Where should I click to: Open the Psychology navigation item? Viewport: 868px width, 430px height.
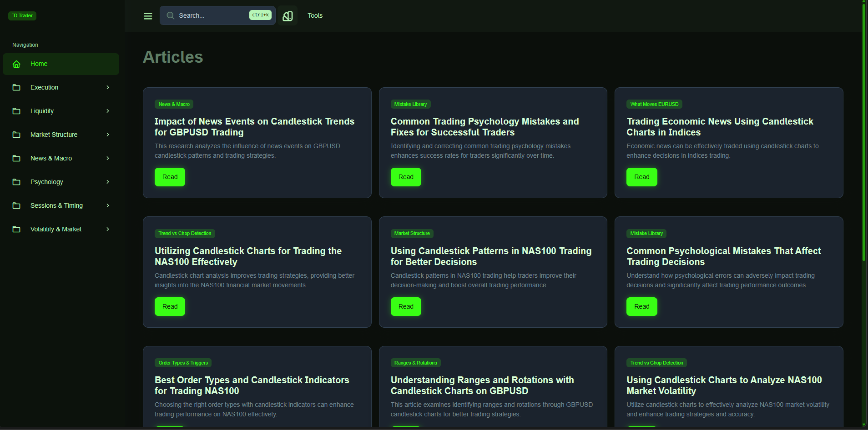(61, 182)
